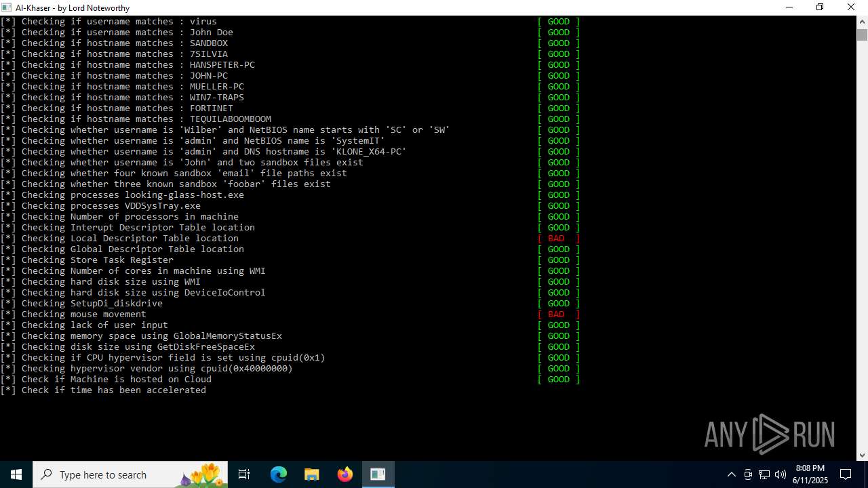Open the Windows Start menu
Viewport: 868px width, 488px height.
pyautogui.click(x=16, y=474)
